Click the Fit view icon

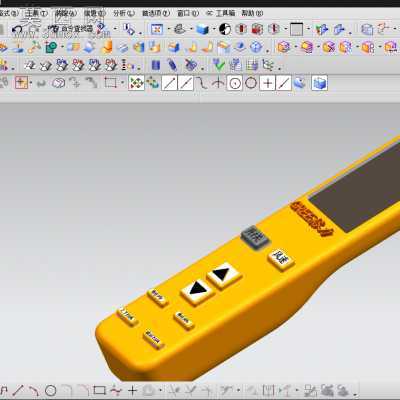click(157, 29)
